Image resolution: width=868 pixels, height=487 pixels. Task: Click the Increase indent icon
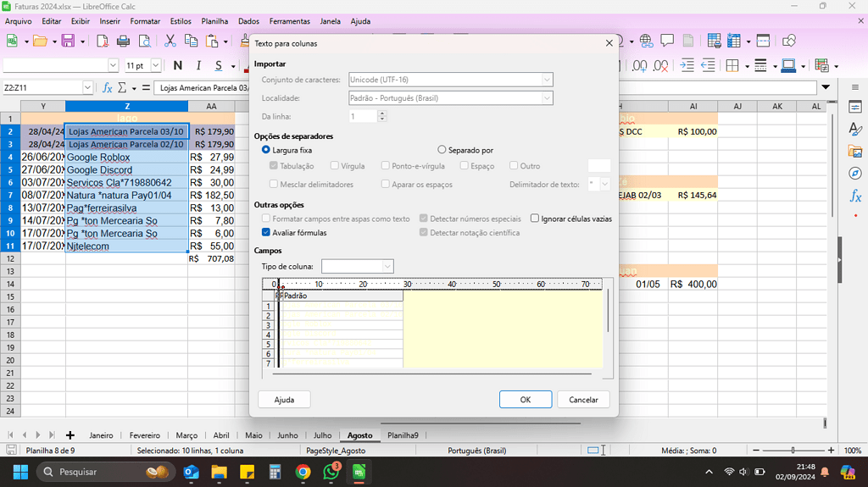click(687, 66)
